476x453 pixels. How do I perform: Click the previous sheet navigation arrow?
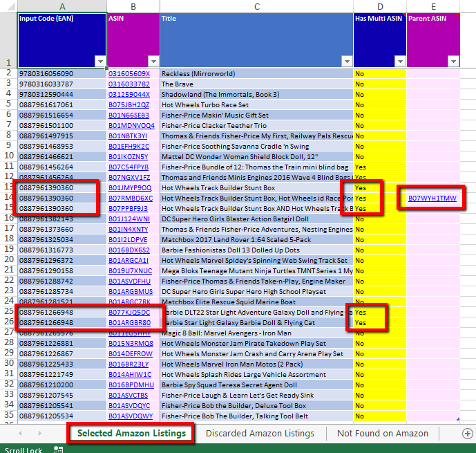(20, 434)
